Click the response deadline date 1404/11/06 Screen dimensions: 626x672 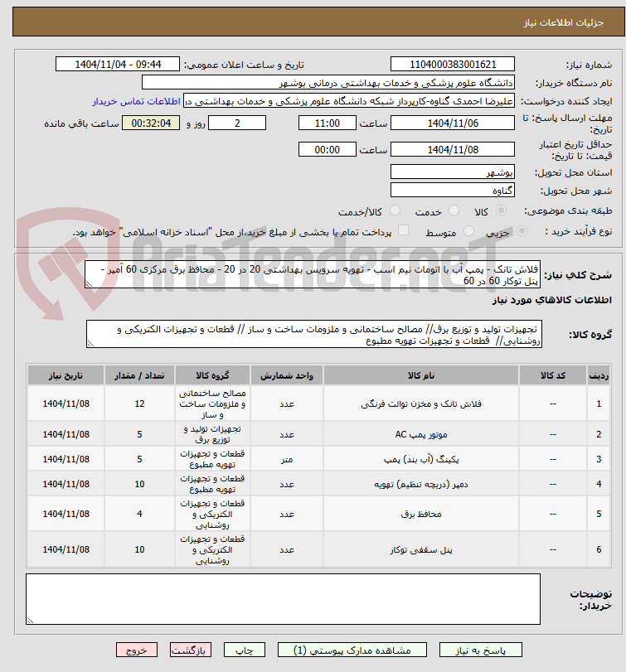pos(453,123)
